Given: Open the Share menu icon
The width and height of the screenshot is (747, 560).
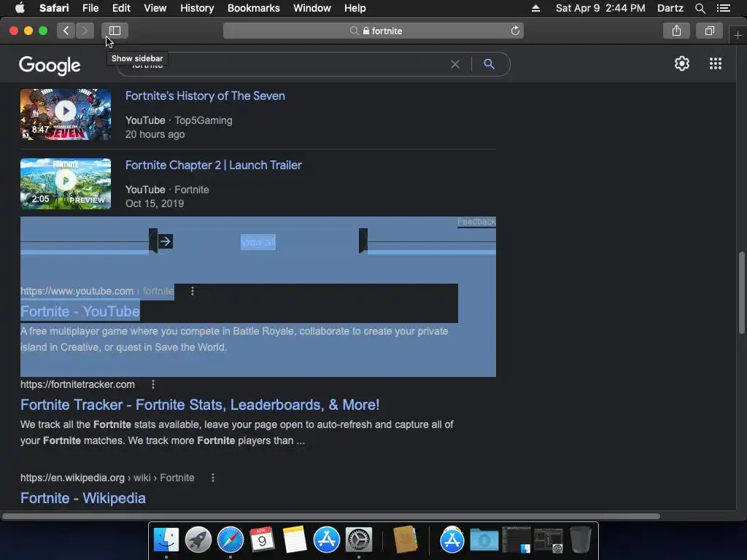Looking at the screenshot, I should pyautogui.click(x=676, y=31).
